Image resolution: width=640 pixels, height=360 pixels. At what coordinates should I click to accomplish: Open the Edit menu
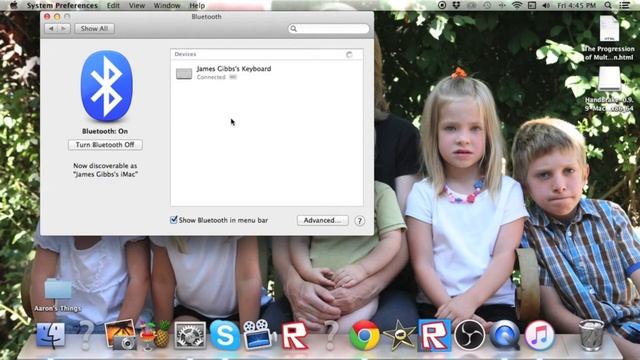tap(113, 5)
